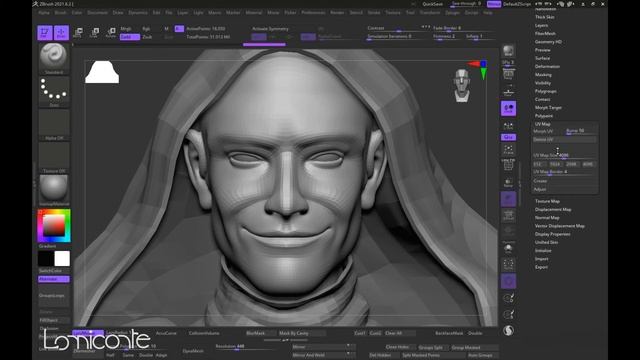
Task: Activate the Edit mode button
Action: pyautogui.click(x=45, y=33)
